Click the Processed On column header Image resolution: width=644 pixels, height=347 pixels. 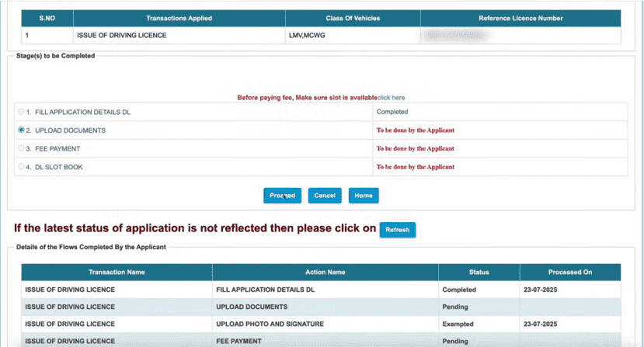569,272
